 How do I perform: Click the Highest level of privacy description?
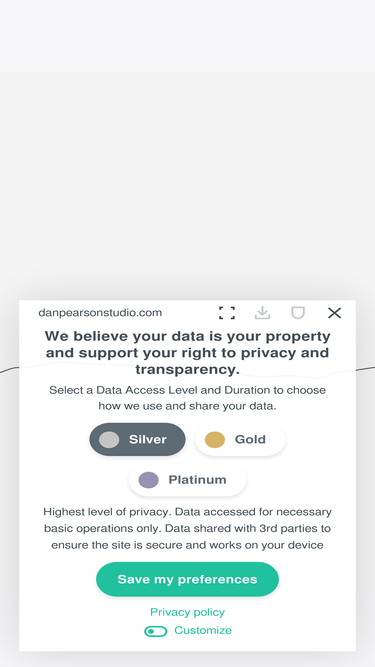coord(188,528)
